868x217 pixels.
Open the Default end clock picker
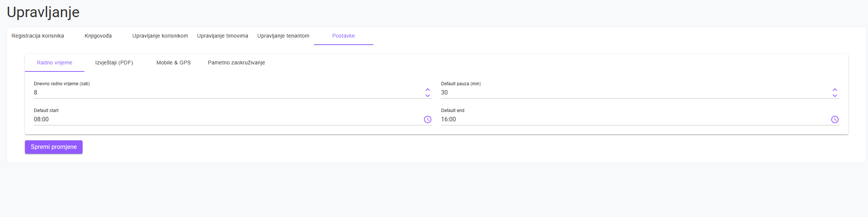835,119
